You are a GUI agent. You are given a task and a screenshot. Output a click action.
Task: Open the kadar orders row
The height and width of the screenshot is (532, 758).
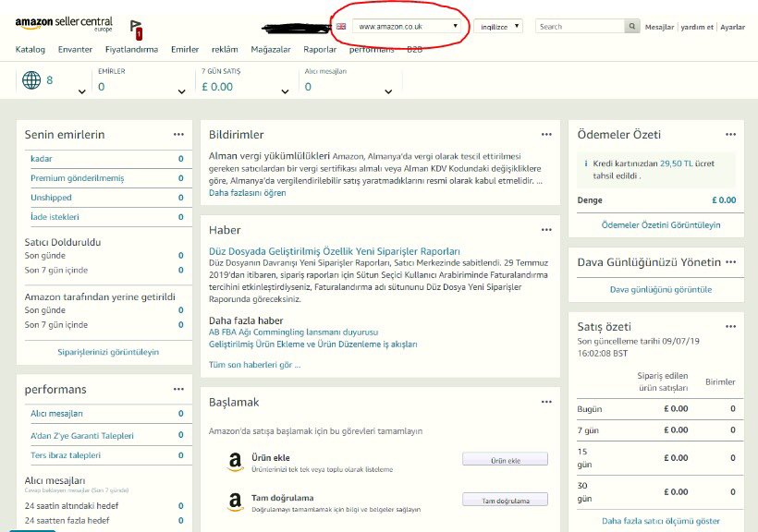(106, 159)
